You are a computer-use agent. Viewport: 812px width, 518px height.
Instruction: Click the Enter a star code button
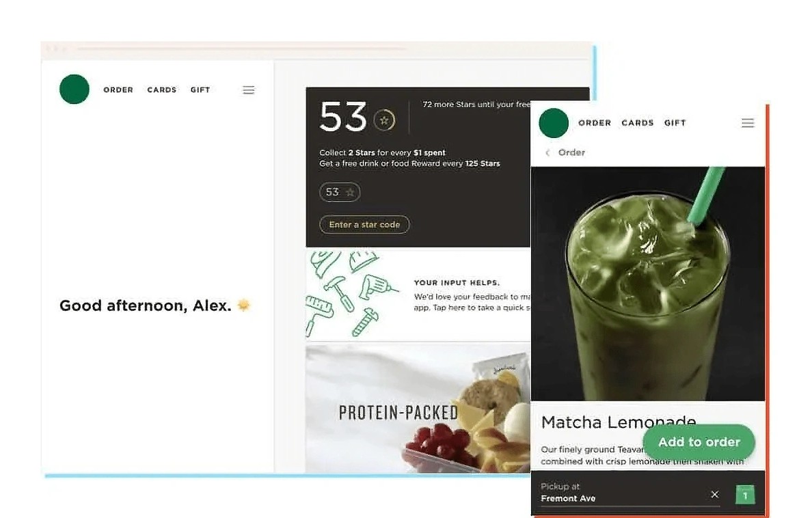coord(364,224)
